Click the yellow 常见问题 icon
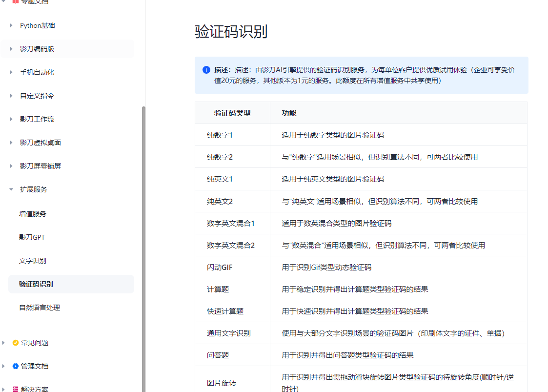 click(x=16, y=343)
